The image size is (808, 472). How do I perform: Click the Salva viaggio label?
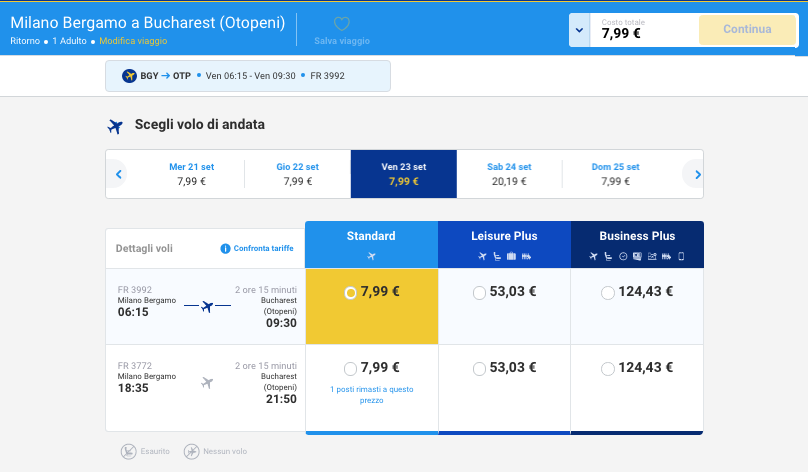(342, 41)
